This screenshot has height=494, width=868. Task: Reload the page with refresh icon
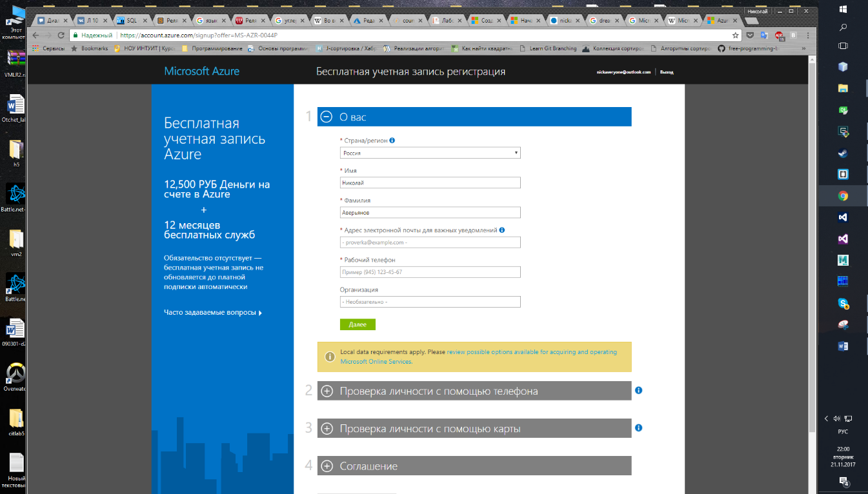[61, 35]
